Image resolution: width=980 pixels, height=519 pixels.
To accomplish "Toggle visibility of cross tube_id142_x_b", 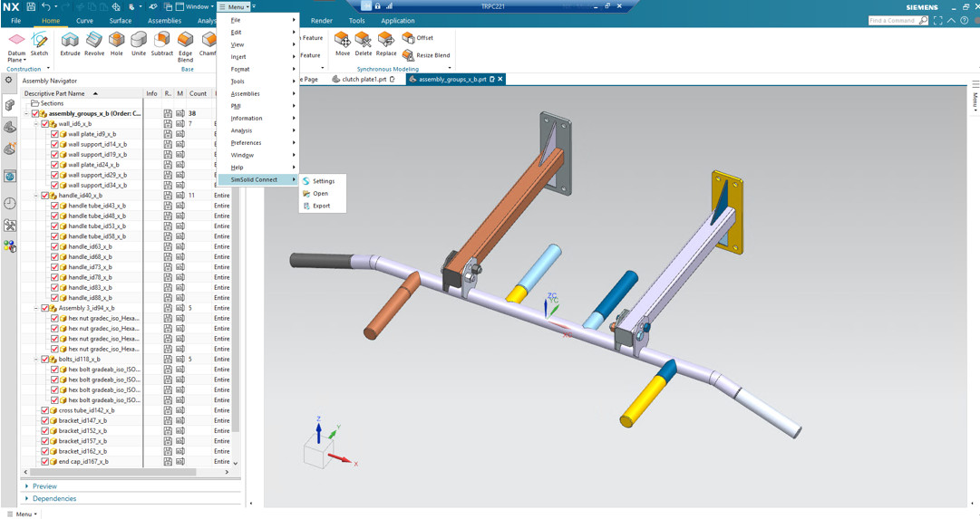I will tap(45, 410).
